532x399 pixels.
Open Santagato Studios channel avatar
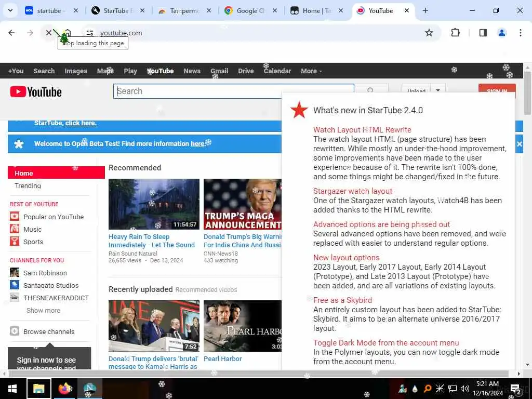pyautogui.click(x=14, y=285)
